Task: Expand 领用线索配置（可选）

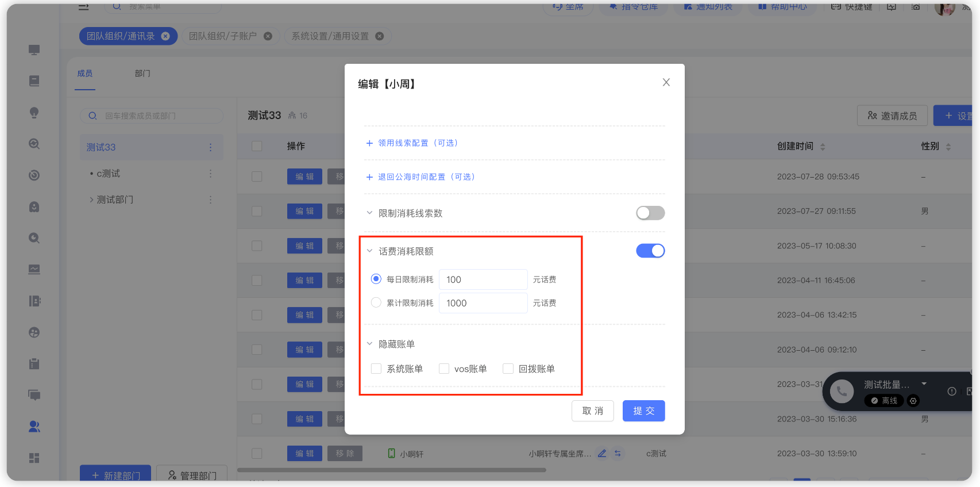Action: pos(412,143)
